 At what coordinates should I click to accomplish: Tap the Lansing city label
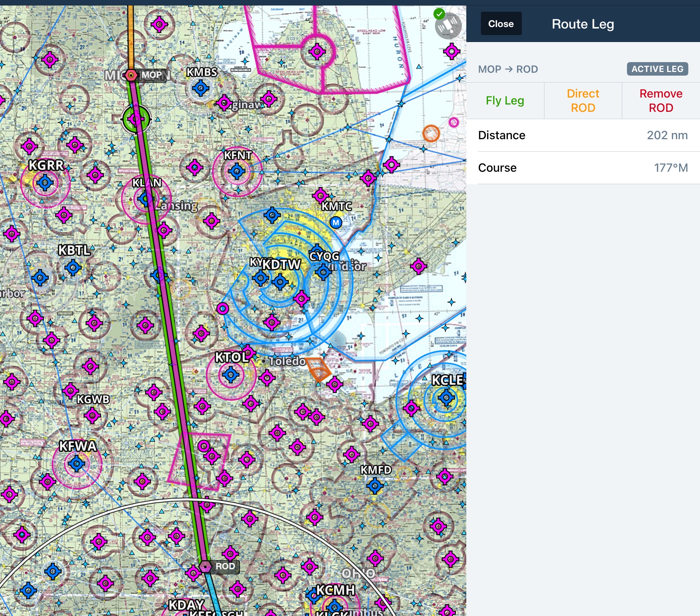(x=176, y=205)
